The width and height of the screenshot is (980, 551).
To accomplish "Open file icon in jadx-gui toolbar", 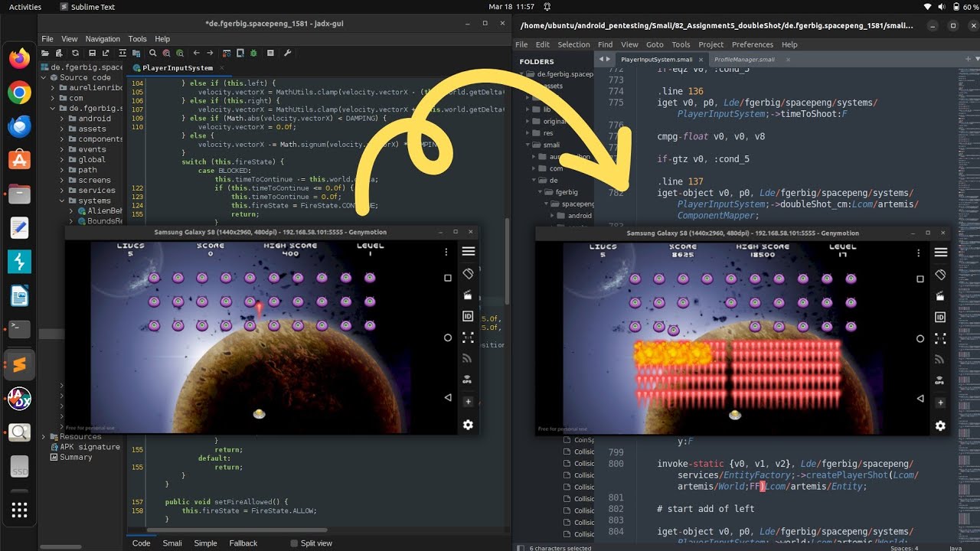I will pos(46,54).
